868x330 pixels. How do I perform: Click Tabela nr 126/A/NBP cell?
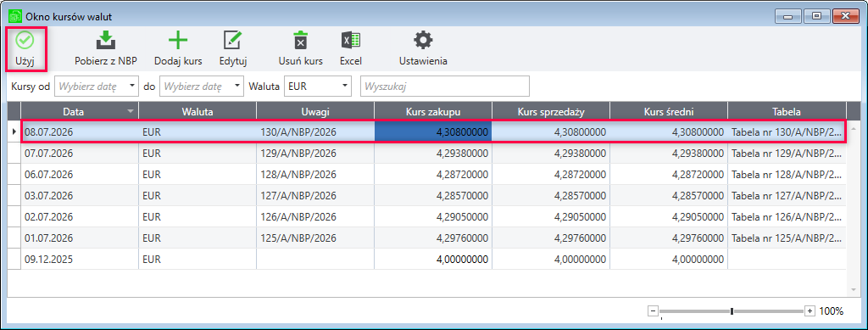pyautogui.click(x=787, y=216)
